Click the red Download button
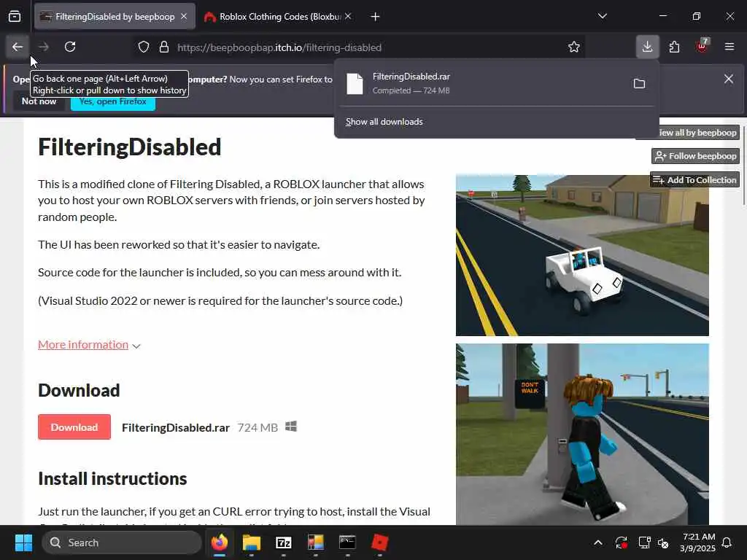 [x=74, y=427]
